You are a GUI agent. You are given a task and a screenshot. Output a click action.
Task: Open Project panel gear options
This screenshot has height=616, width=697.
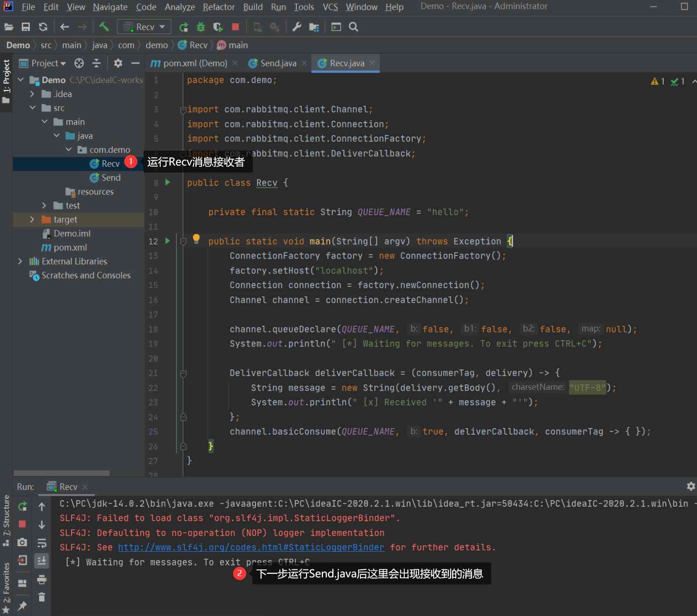[118, 63]
